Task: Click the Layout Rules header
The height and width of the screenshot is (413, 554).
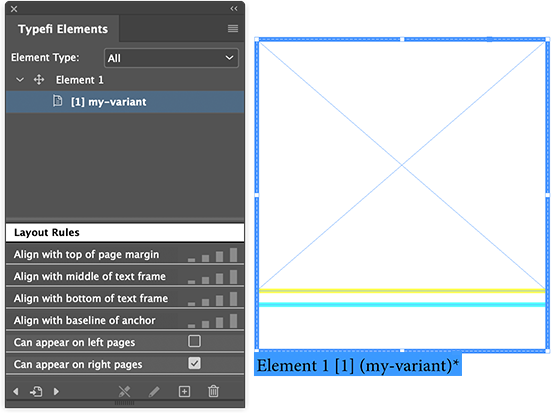Action: point(125,232)
